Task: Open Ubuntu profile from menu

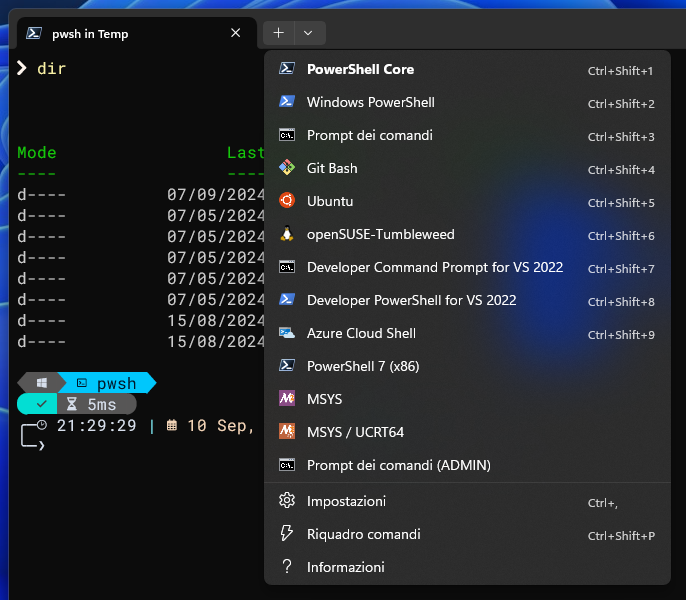Action: [x=467, y=201]
